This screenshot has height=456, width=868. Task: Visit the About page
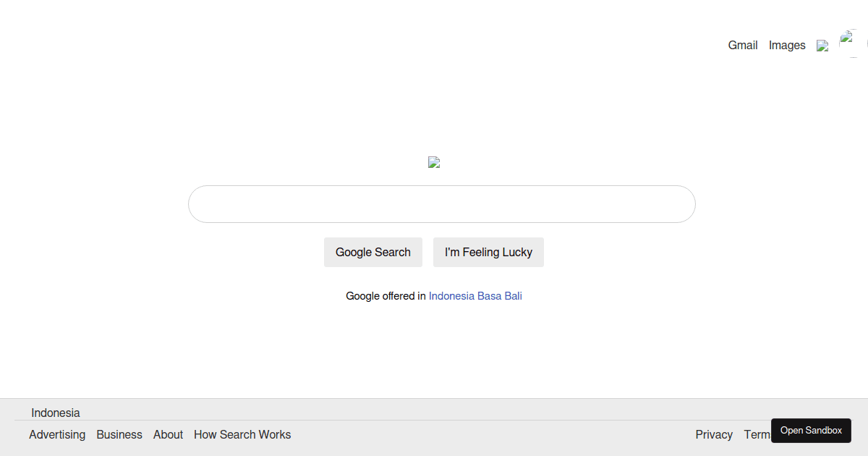(168, 434)
